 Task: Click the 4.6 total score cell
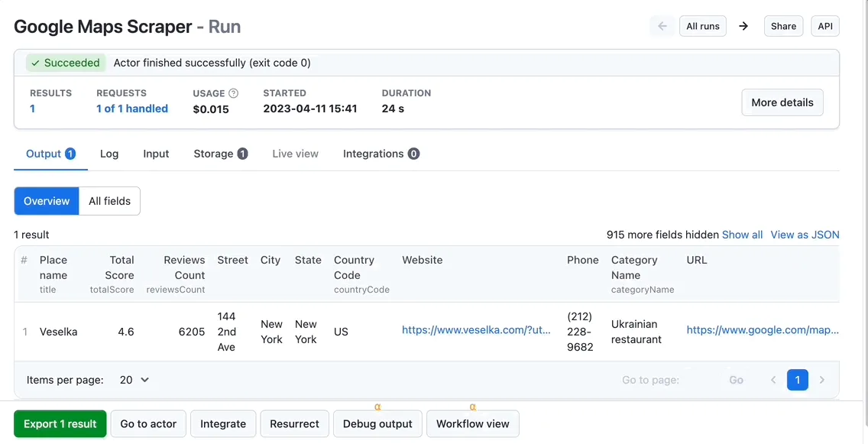tap(126, 332)
